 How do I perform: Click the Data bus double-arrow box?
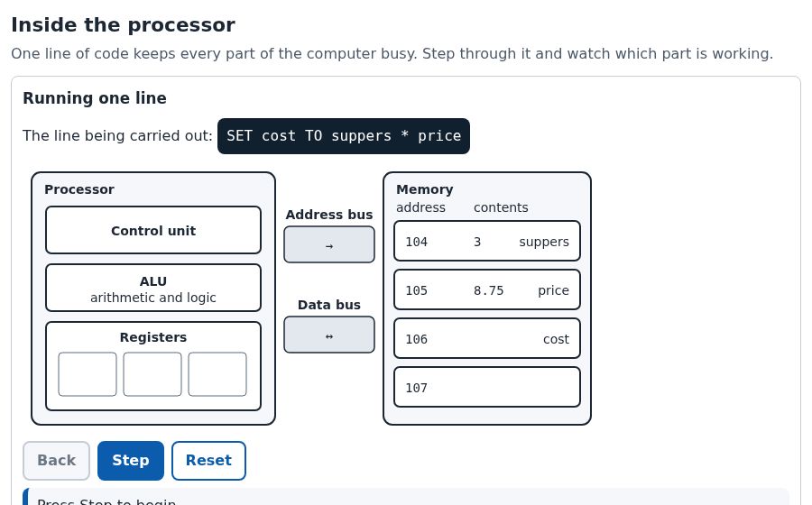pos(329,335)
